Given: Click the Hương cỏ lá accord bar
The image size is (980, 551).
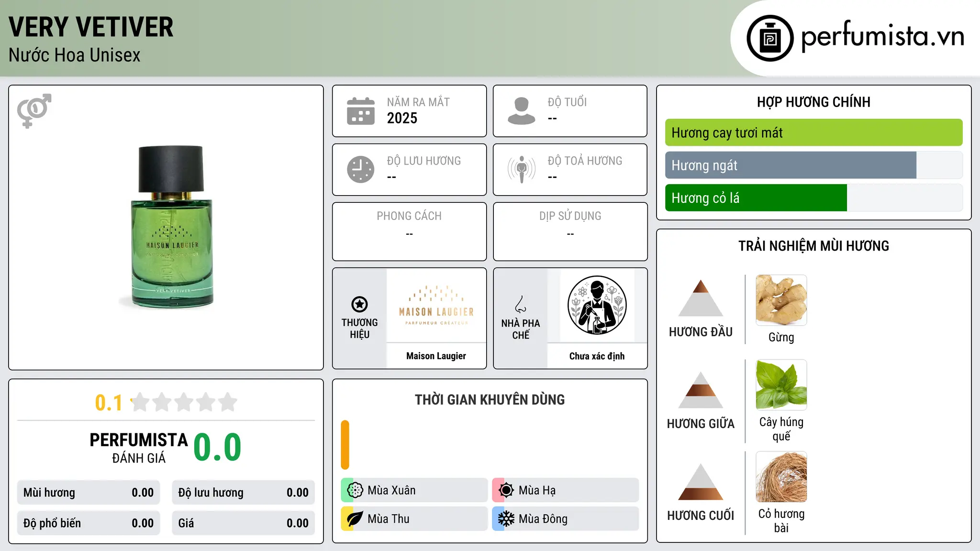Looking at the screenshot, I should [x=814, y=198].
